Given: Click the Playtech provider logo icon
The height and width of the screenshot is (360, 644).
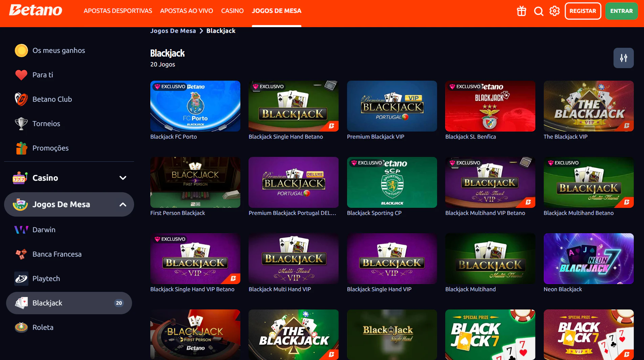Looking at the screenshot, I should (21, 279).
